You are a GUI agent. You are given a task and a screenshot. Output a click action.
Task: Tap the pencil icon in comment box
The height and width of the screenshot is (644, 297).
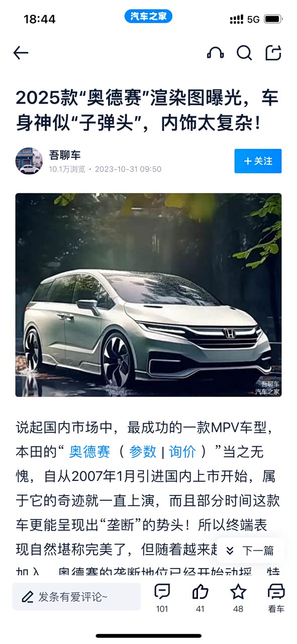click(x=28, y=597)
